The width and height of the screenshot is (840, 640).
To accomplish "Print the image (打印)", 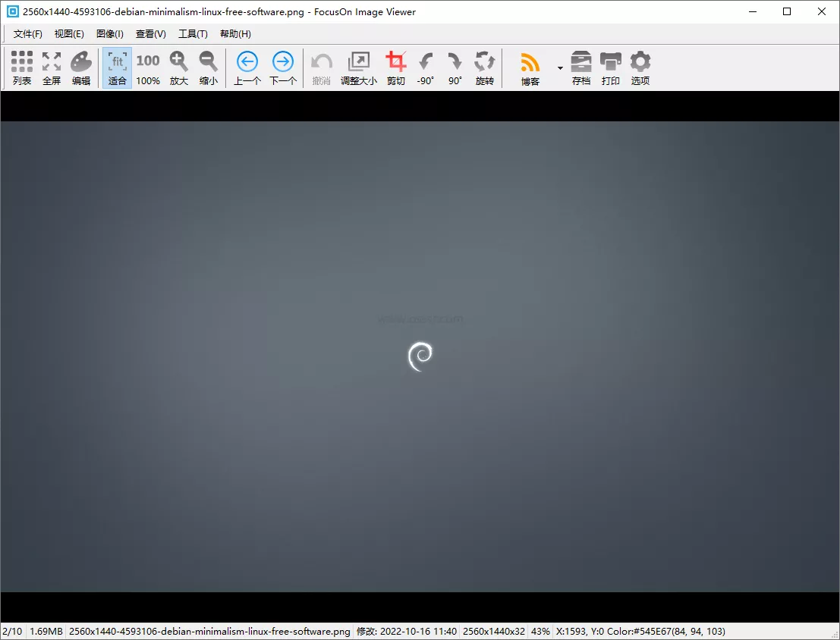I will [x=610, y=68].
